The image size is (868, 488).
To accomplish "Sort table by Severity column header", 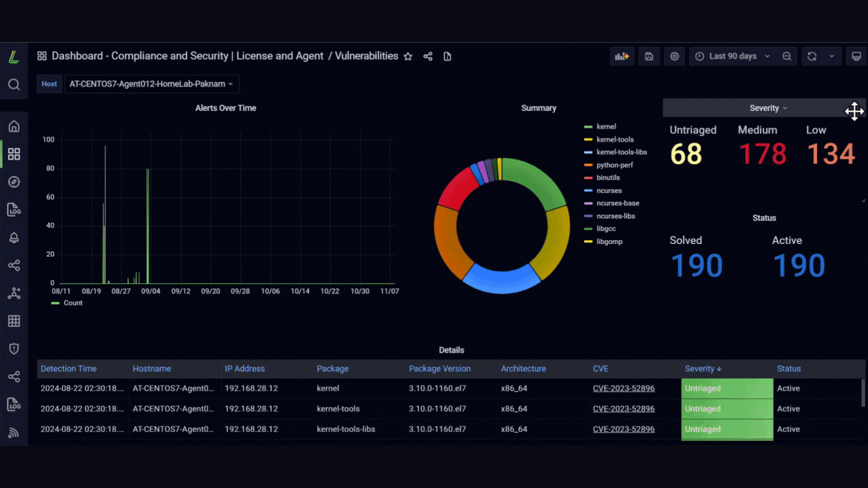I will point(703,369).
